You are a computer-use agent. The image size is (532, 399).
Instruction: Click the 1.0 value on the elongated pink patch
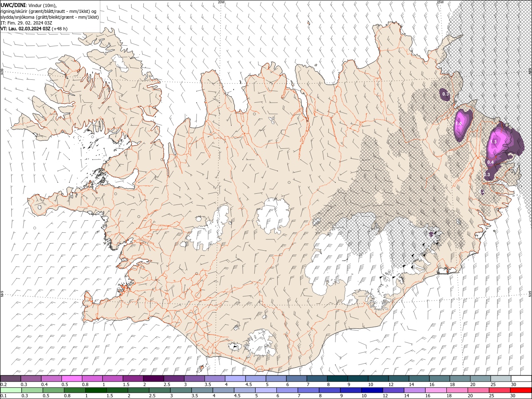[x=459, y=123]
